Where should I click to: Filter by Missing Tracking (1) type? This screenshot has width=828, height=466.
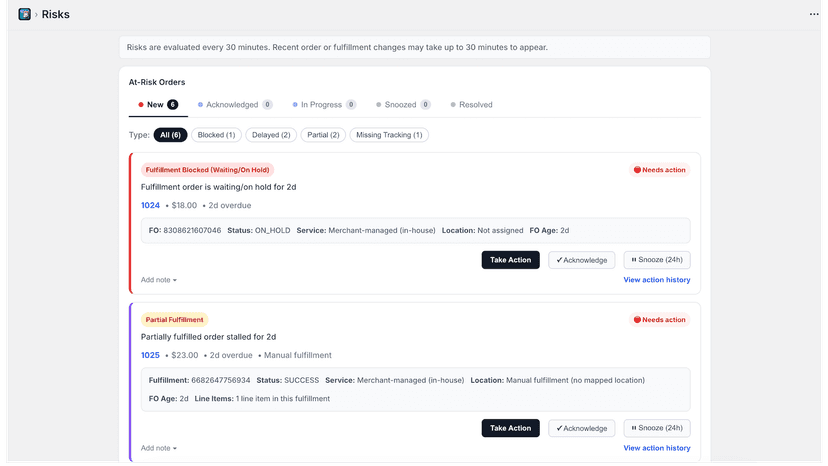(x=389, y=135)
